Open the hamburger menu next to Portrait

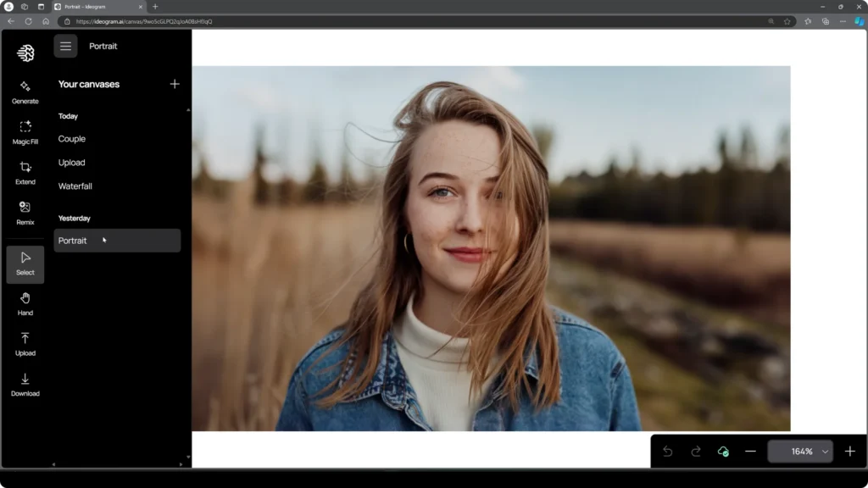(x=65, y=46)
